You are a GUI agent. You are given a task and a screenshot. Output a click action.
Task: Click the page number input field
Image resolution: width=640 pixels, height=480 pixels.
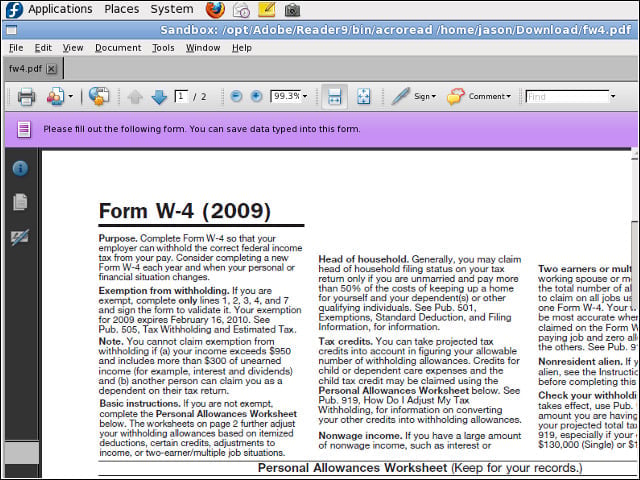181,96
